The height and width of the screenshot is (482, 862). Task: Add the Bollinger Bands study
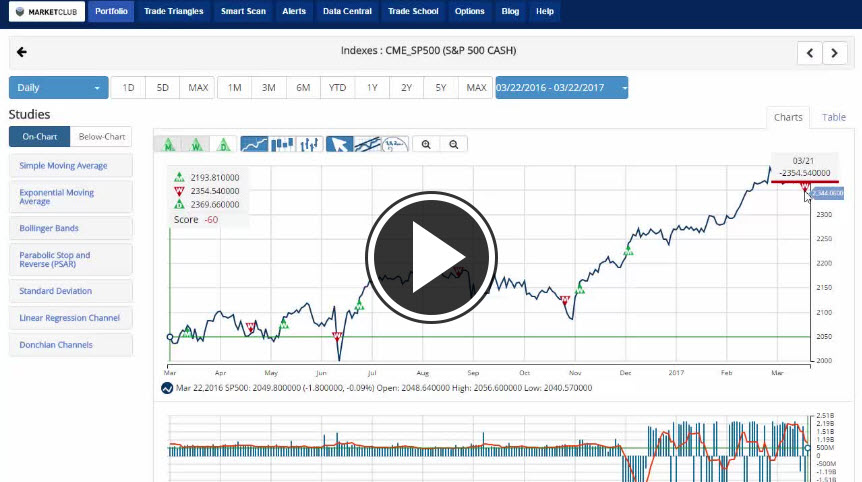[70, 228]
